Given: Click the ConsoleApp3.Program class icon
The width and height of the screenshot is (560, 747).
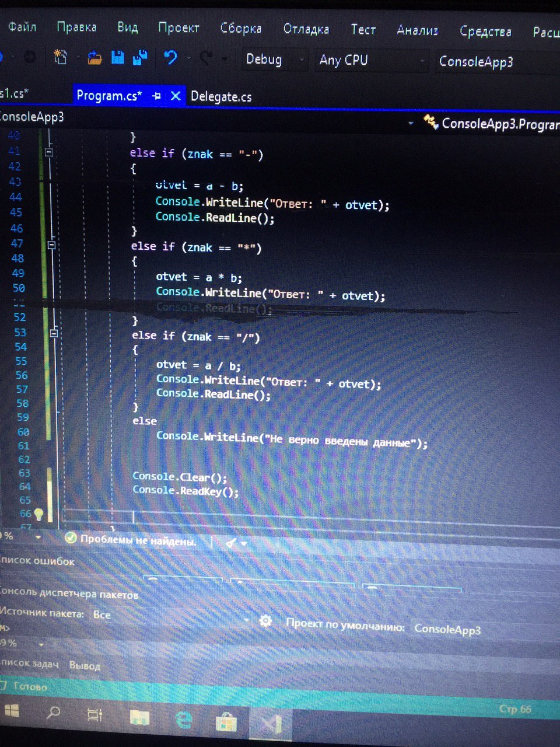Looking at the screenshot, I should [x=431, y=122].
